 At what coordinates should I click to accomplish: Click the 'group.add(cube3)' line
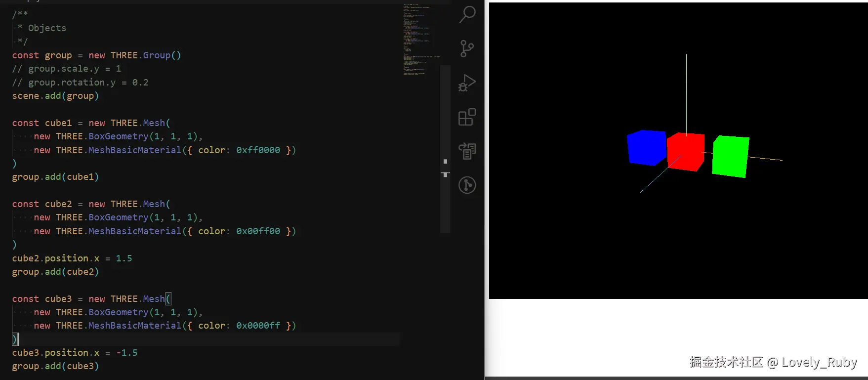[55, 366]
